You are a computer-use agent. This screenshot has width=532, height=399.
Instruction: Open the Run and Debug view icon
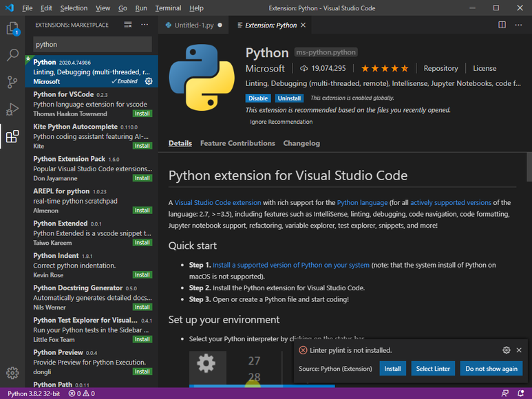click(12, 109)
